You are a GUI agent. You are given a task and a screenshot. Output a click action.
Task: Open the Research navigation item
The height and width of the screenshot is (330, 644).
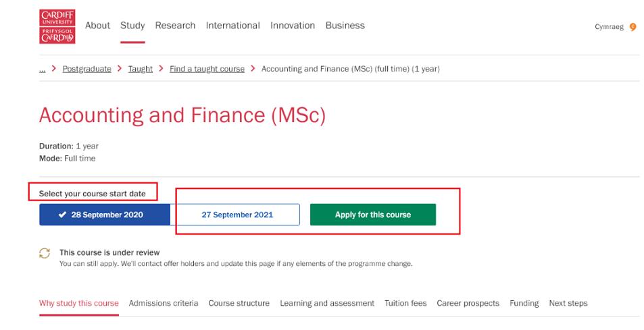click(175, 26)
